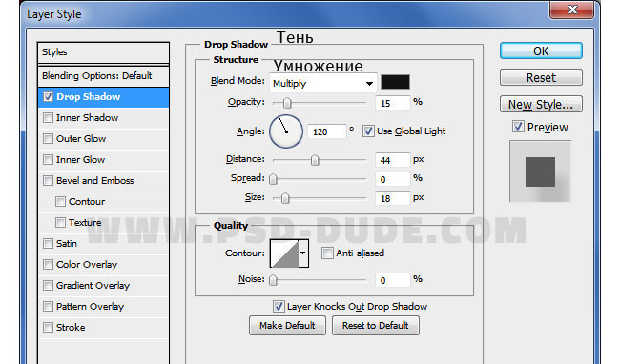Click the Size field showing 18
The image size is (620, 364).
click(x=393, y=198)
